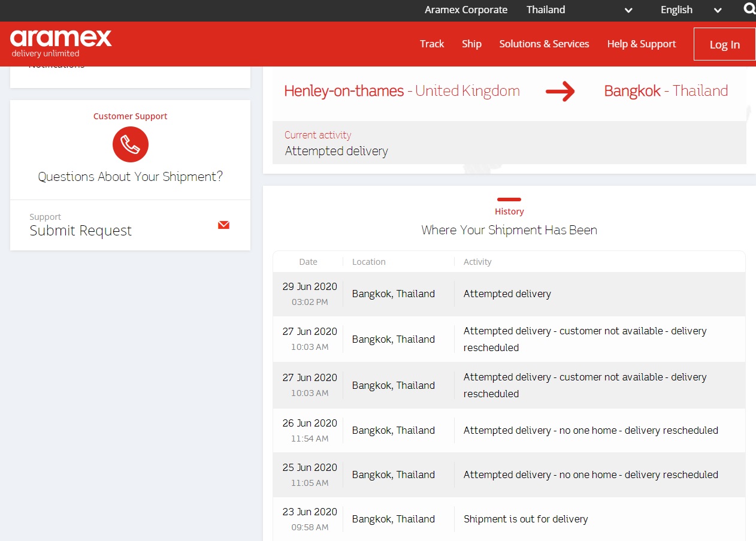Expand the English language dropdown
Screen dimensions: 756x541
(691, 10)
